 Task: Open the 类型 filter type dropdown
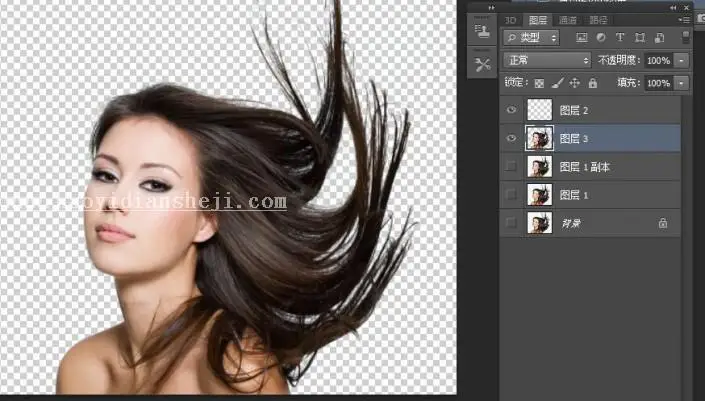[x=531, y=38]
